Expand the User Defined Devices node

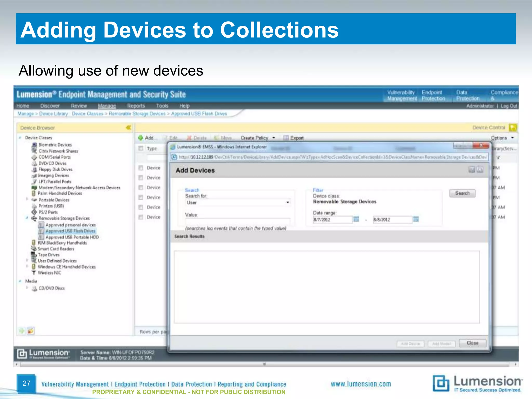click(27, 260)
